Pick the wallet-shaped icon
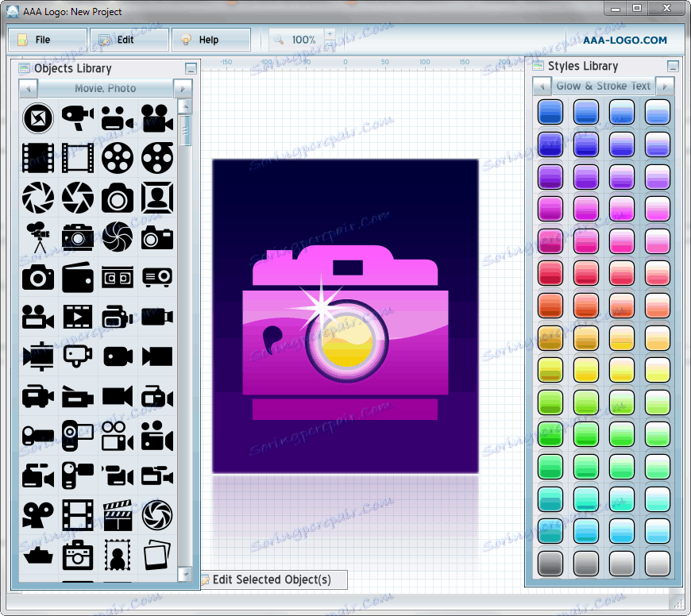 [78, 277]
